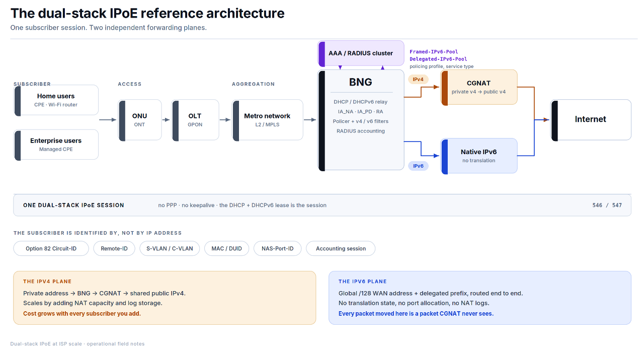The height and width of the screenshot is (351, 644).
Task: Click the blue IPv6 path pill
Action: (x=418, y=166)
